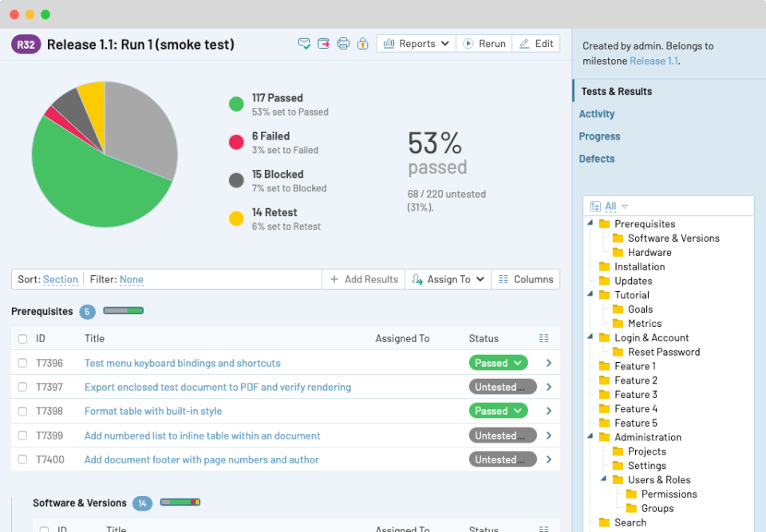Click the Add Results button
Image resolution: width=766 pixels, height=532 pixels.
(x=363, y=279)
